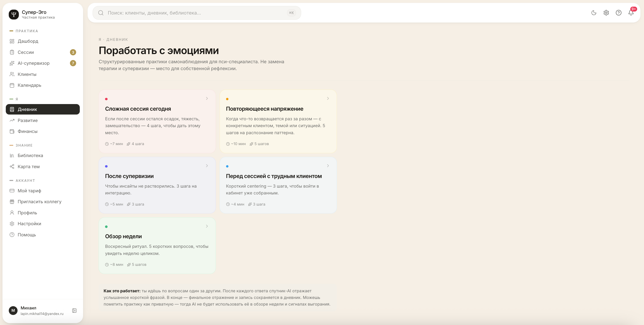Open Сложная сессия сегодня practice
This screenshot has width=644, height=325.
pyautogui.click(x=157, y=121)
